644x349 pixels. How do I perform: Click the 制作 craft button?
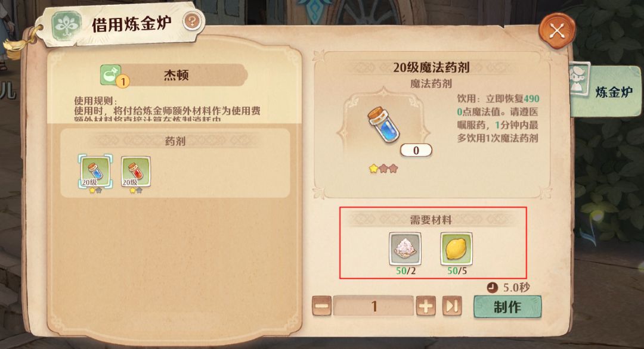click(507, 307)
